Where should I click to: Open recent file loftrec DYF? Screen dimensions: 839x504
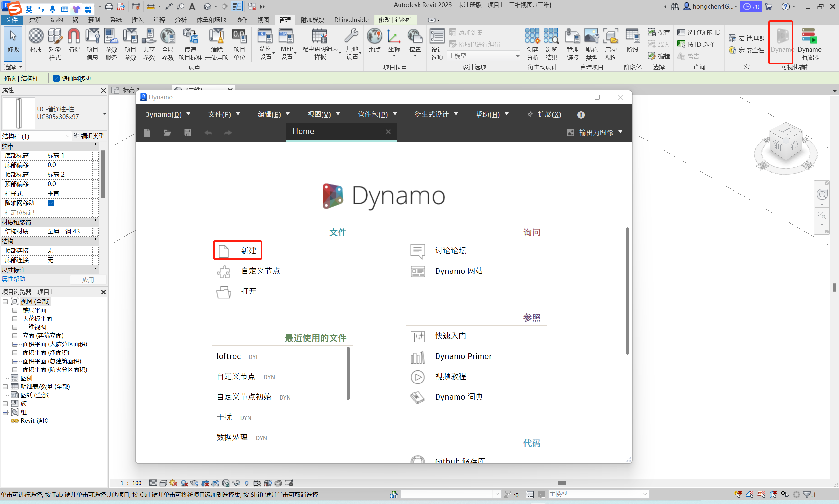pyautogui.click(x=238, y=356)
